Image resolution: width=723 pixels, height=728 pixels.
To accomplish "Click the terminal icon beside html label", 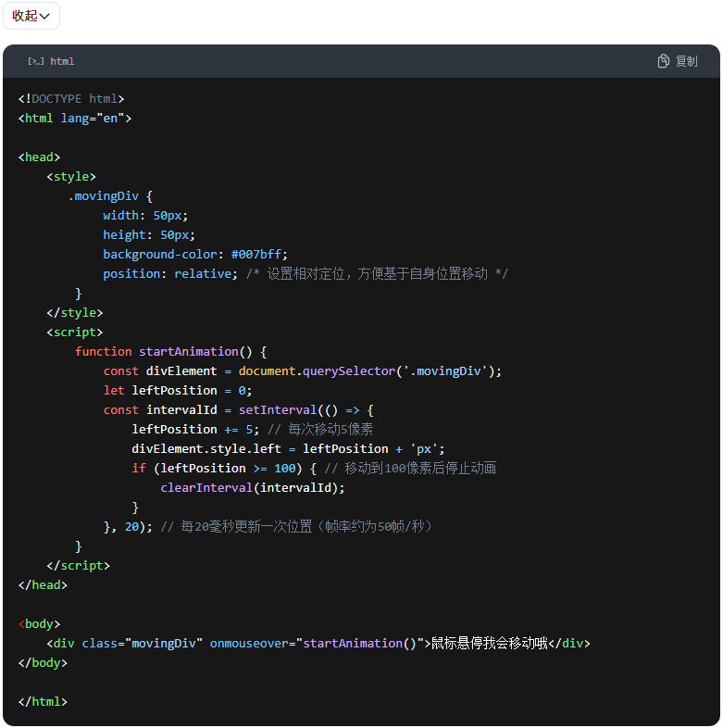I will coord(35,61).
